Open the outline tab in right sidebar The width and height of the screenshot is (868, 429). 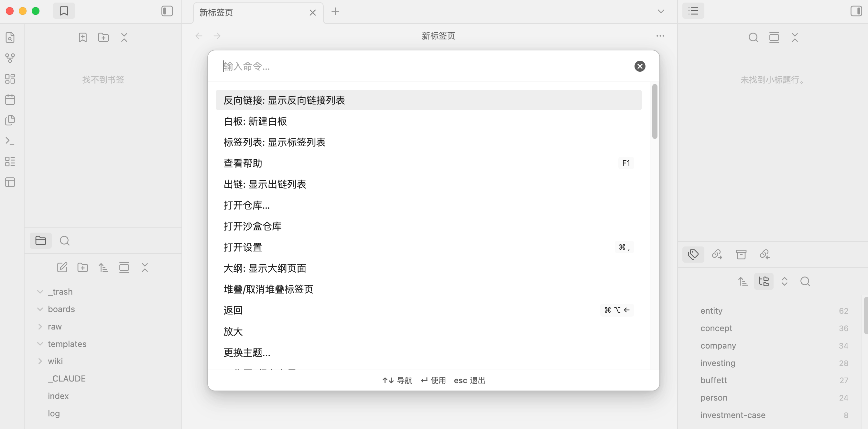[693, 11]
